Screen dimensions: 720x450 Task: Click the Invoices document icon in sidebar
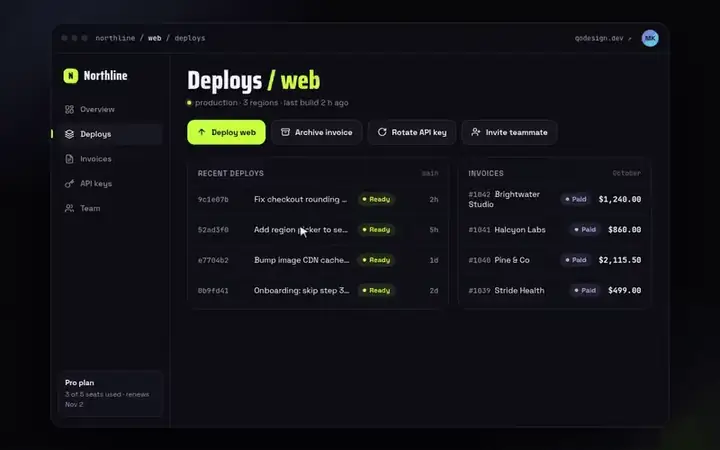[x=69, y=159]
